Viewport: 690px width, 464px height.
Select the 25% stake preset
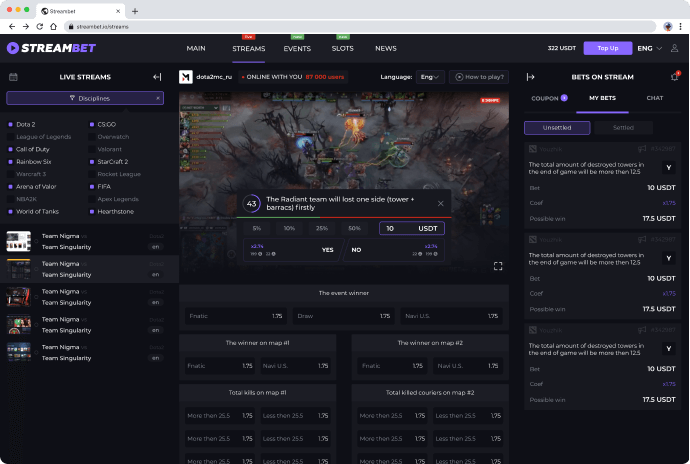tap(322, 228)
